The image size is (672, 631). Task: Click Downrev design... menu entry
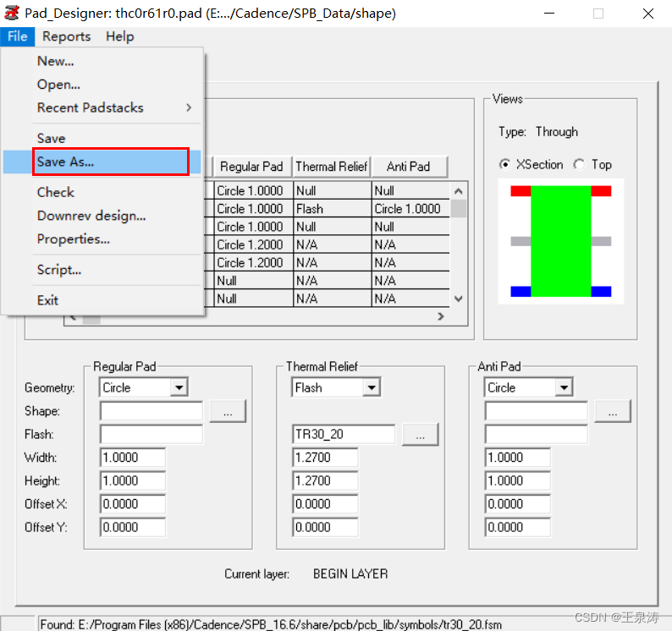coord(91,216)
